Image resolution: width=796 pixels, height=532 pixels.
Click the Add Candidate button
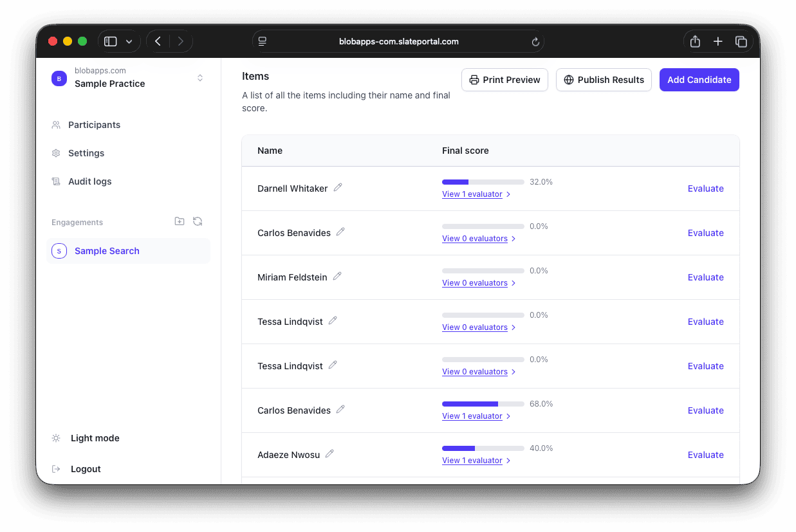point(699,80)
